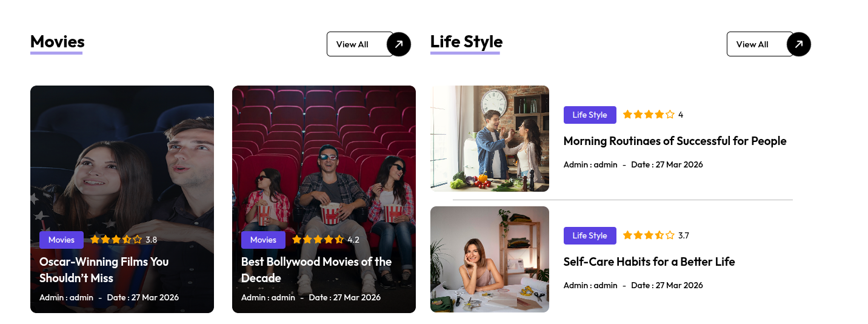Select Movies tag on Oscar-Winning Films card
This screenshot has height=324, width=868.
[61, 240]
